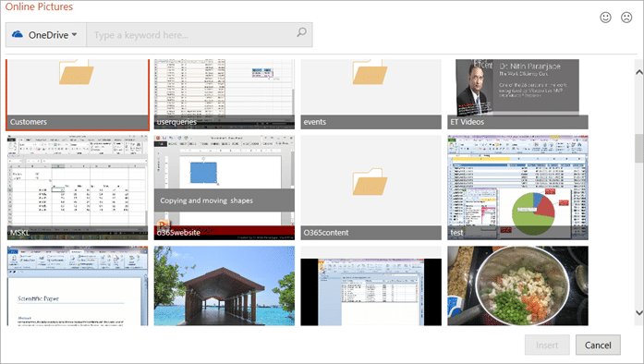Click the 'events' caption label

(314, 122)
